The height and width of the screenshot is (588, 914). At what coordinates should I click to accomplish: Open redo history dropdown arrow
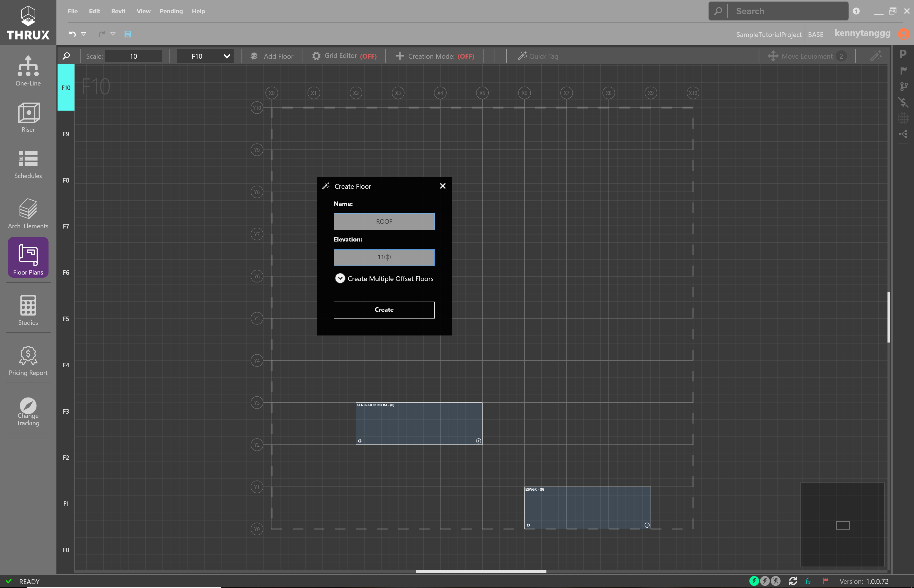click(x=113, y=34)
